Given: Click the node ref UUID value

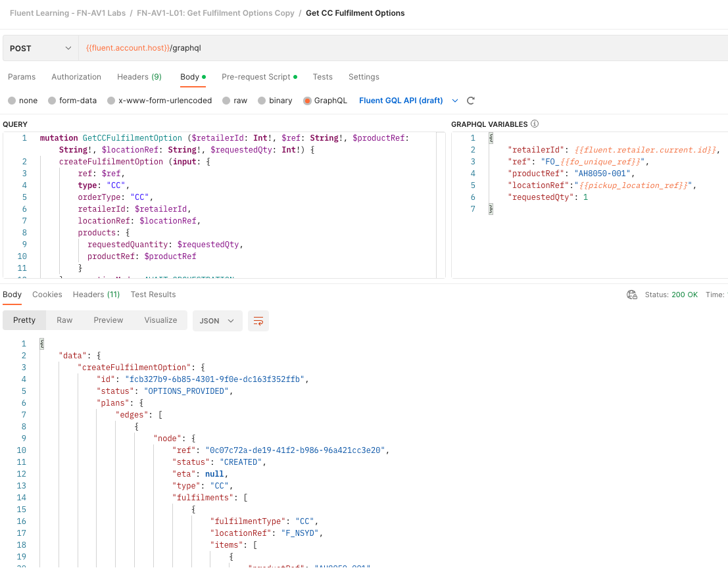Looking at the screenshot, I should tap(295, 450).
